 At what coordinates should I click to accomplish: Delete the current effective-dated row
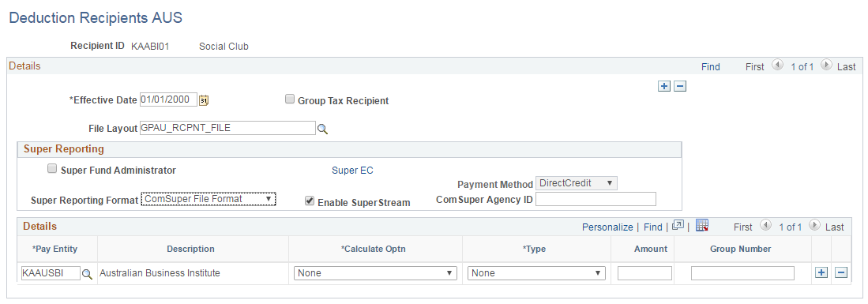pos(680,86)
